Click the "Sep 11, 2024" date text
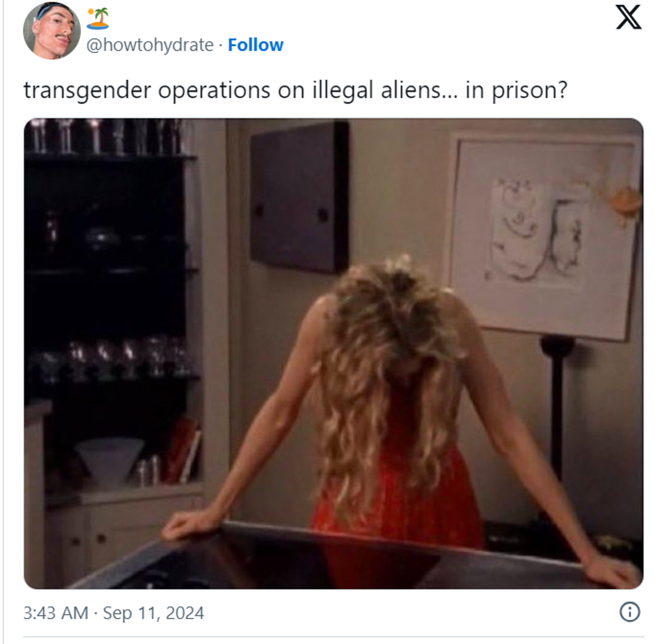 pyautogui.click(x=153, y=612)
